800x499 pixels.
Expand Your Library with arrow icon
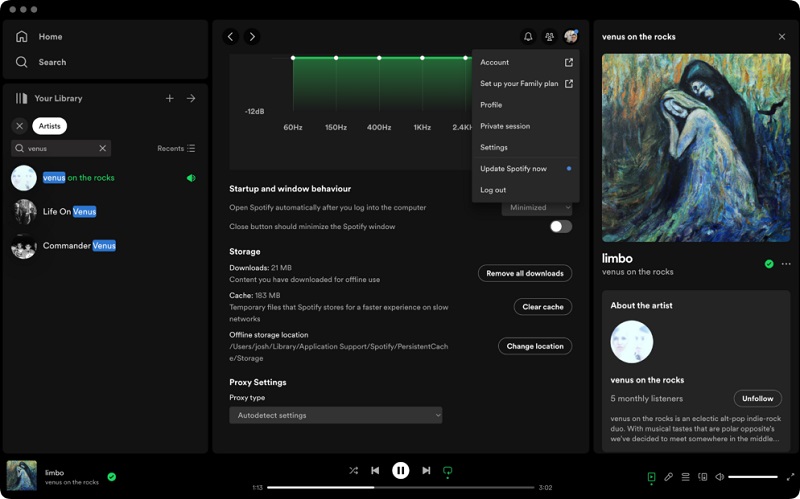pyautogui.click(x=191, y=98)
